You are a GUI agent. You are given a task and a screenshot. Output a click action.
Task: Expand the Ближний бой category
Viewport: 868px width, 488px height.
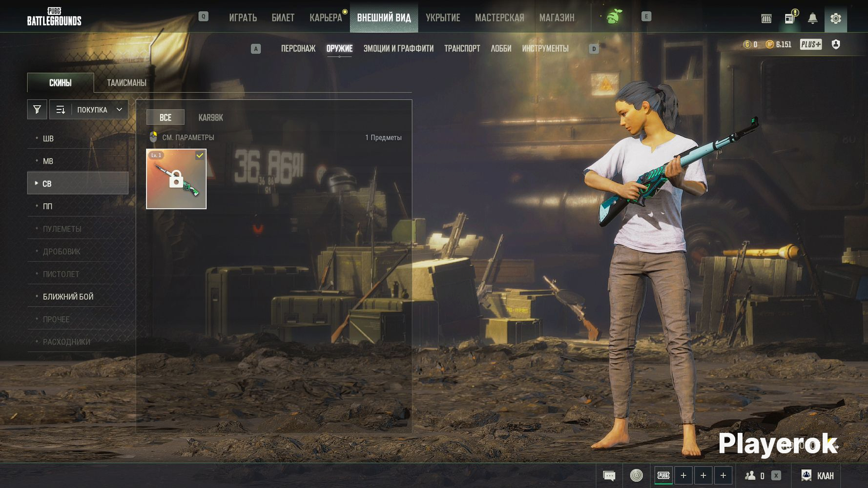pyautogui.click(x=78, y=297)
